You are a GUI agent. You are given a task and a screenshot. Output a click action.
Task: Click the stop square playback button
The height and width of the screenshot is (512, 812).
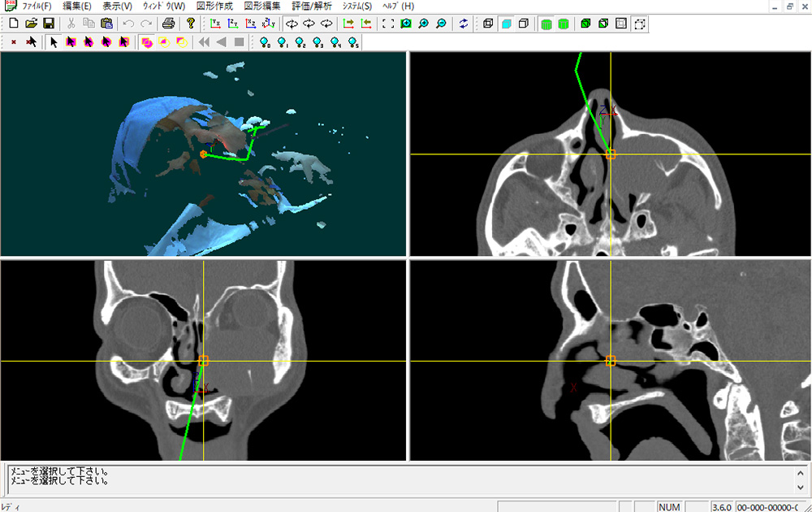pos(240,42)
